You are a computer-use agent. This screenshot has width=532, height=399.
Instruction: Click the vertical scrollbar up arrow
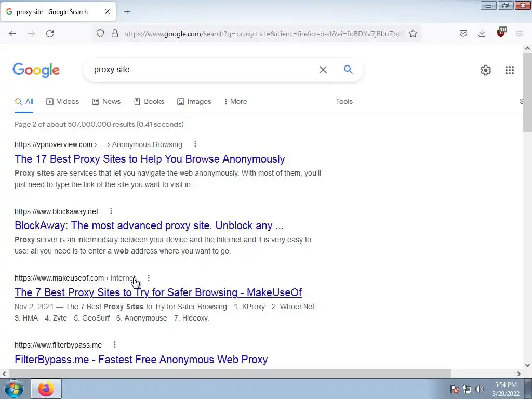click(x=528, y=48)
